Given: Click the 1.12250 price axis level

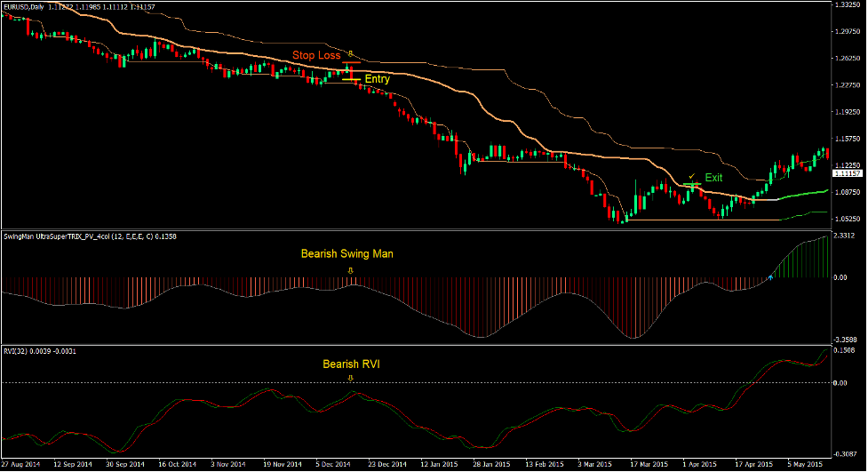Looking at the screenshot, I should point(848,165).
